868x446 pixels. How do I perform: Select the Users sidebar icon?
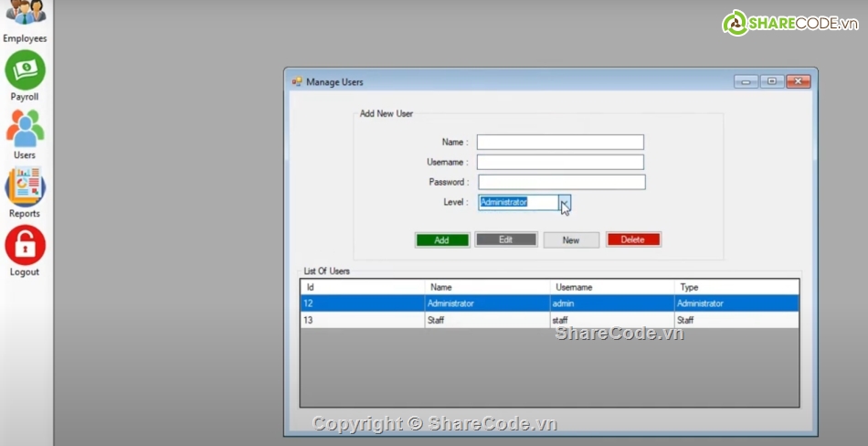(x=25, y=129)
